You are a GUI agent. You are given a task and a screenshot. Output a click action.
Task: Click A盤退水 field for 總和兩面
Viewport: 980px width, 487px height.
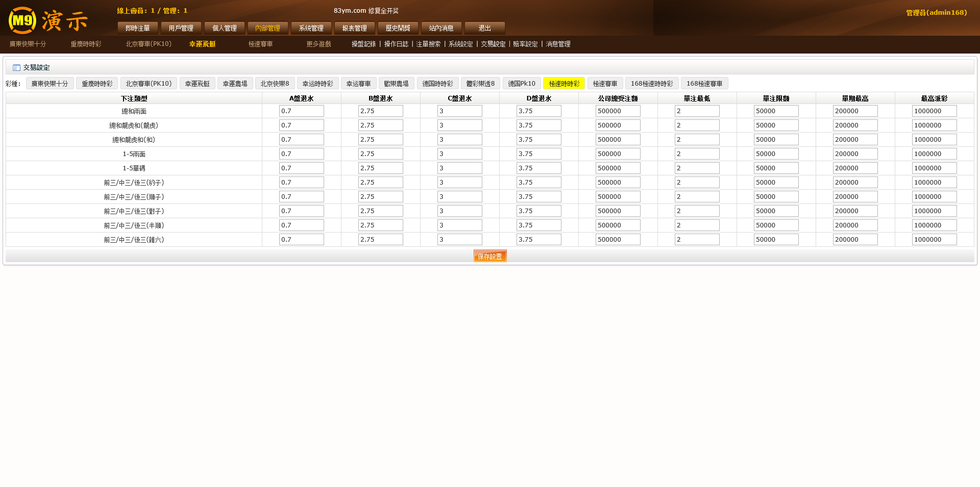click(x=301, y=111)
